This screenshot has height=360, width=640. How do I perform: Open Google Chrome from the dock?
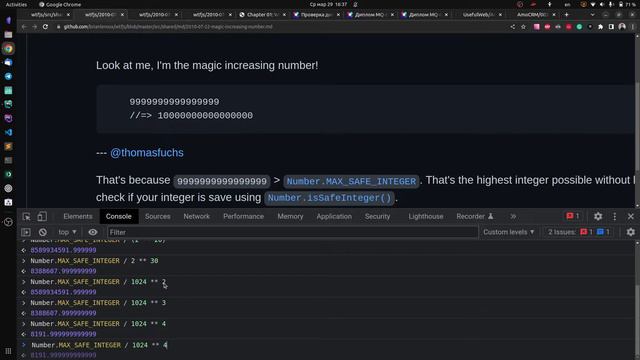tap(8, 49)
